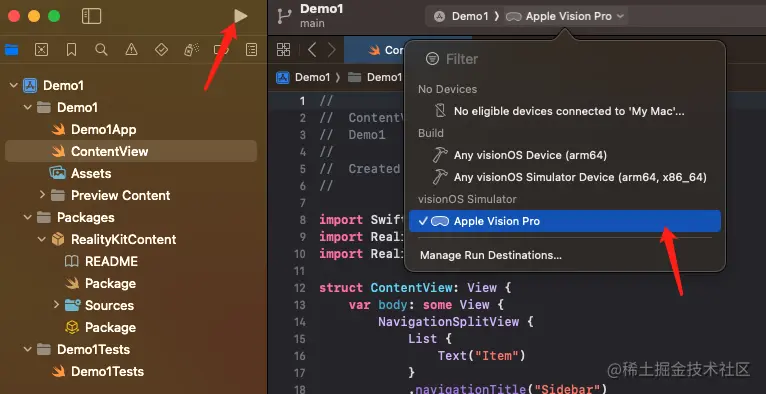This screenshot has width=766, height=394.
Task: Click line number 12 in gutter
Action: 300,288
